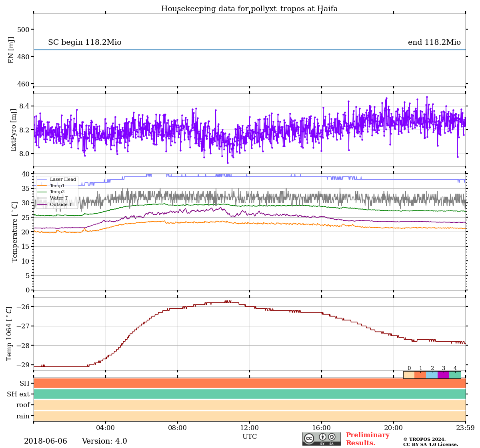Click the Creative Commons CC logo icon

pyautogui.click(x=309, y=438)
